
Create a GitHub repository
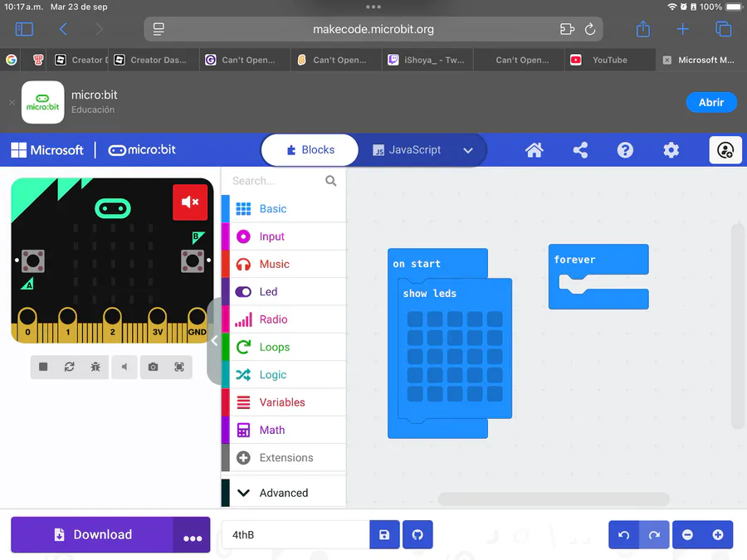pos(417,535)
